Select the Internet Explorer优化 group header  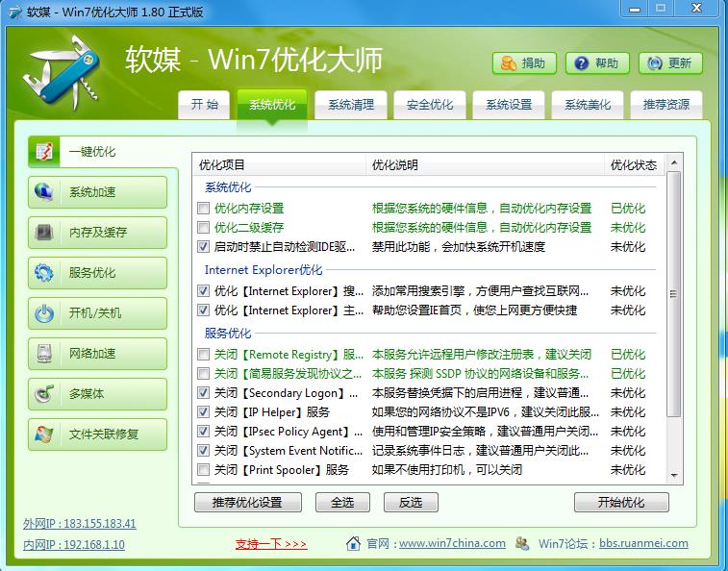[264, 270]
